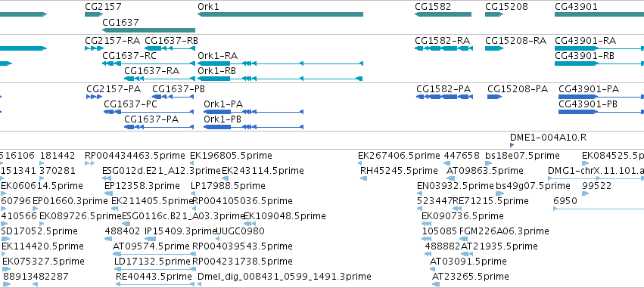Image resolution: width=644 pixels, height=288 pixels.
Task: Click the Ork1-RA transcript label
Action: [x=218, y=56]
